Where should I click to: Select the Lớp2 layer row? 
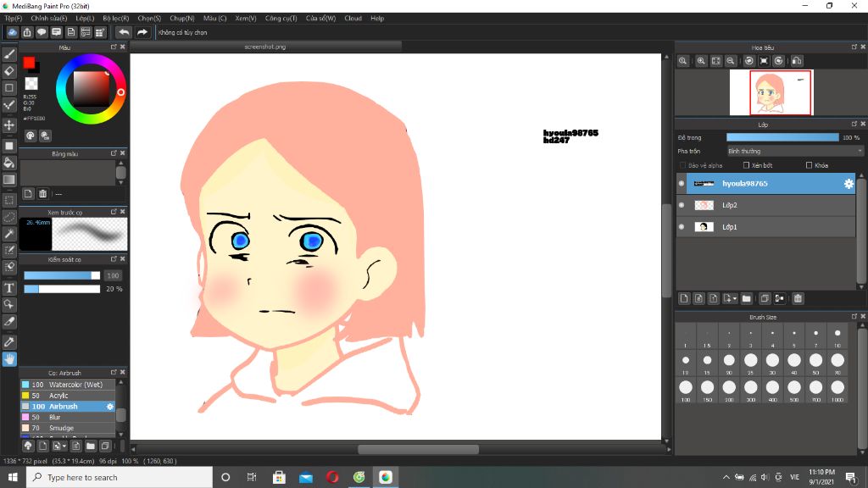coord(765,205)
